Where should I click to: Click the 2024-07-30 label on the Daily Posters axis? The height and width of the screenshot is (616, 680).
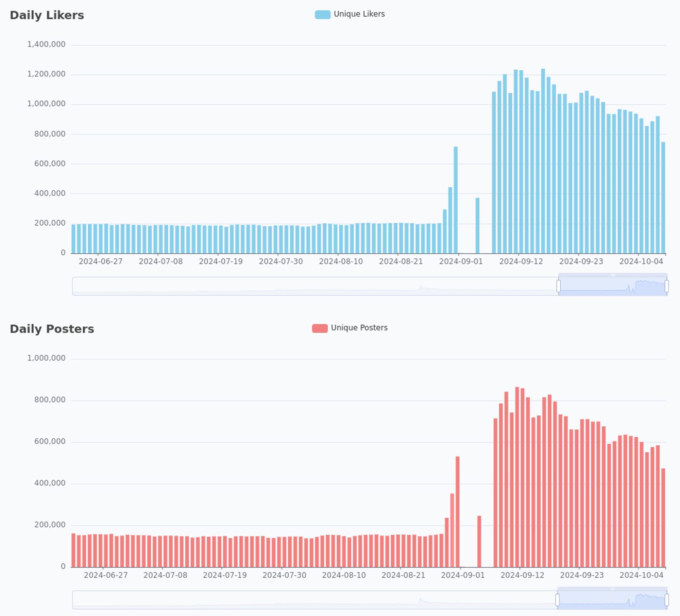(284, 575)
